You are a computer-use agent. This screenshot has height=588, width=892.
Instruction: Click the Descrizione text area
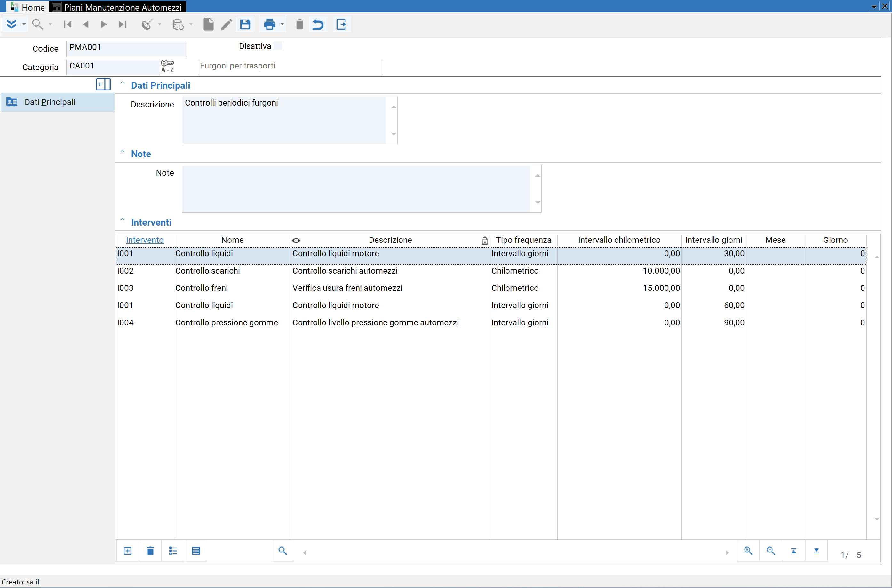coord(284,120)
